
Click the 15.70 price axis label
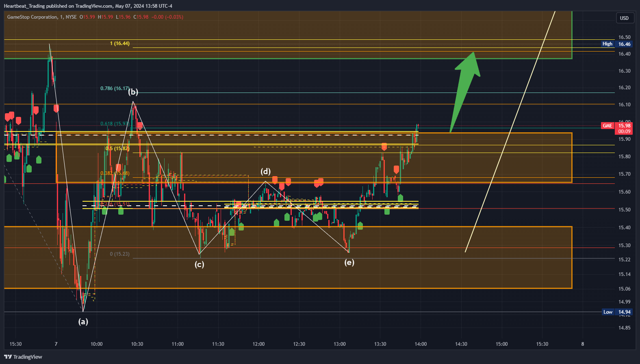click(625, 174)
